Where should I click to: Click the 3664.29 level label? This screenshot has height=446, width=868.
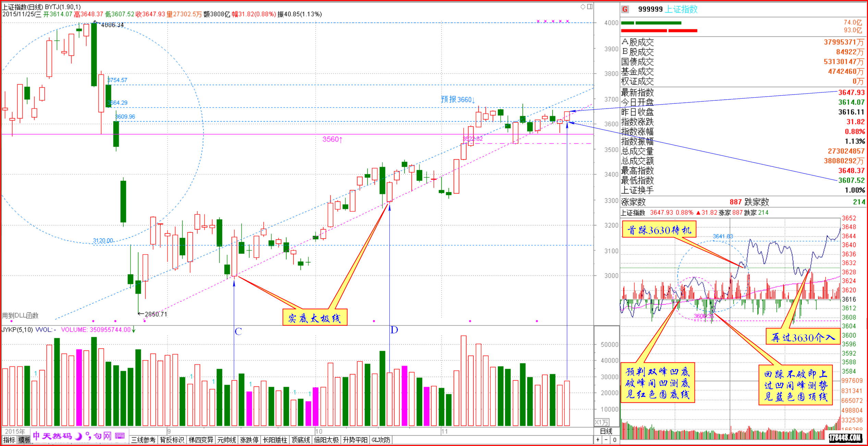117,102
